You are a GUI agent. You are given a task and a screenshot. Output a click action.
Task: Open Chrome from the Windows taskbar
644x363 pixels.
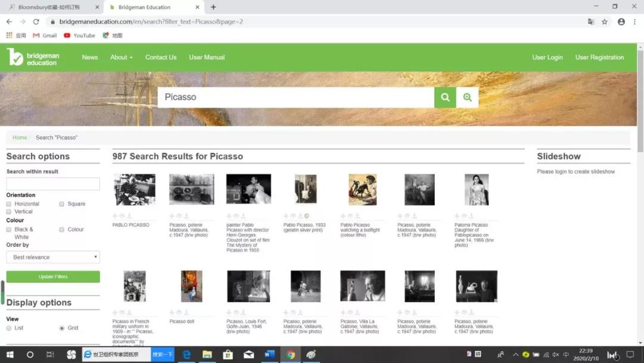click(x=290, y=355)
